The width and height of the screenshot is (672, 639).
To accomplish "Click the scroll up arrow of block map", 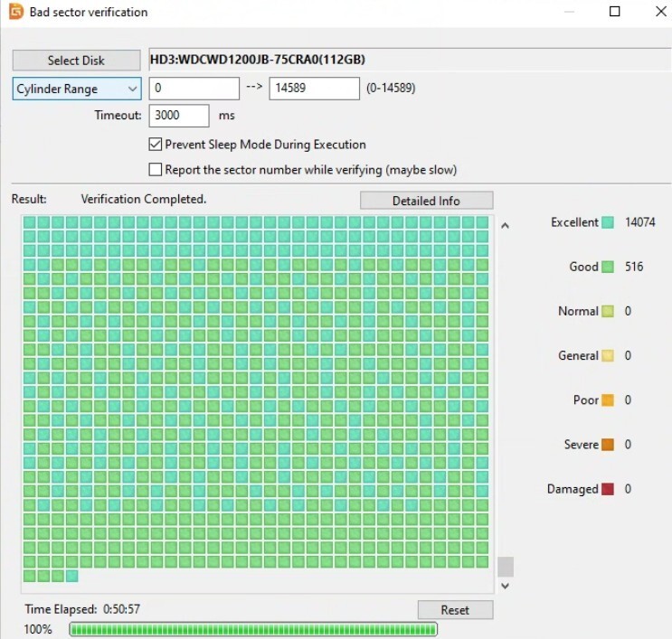I will pyautogui.click(x=506, y=226).
